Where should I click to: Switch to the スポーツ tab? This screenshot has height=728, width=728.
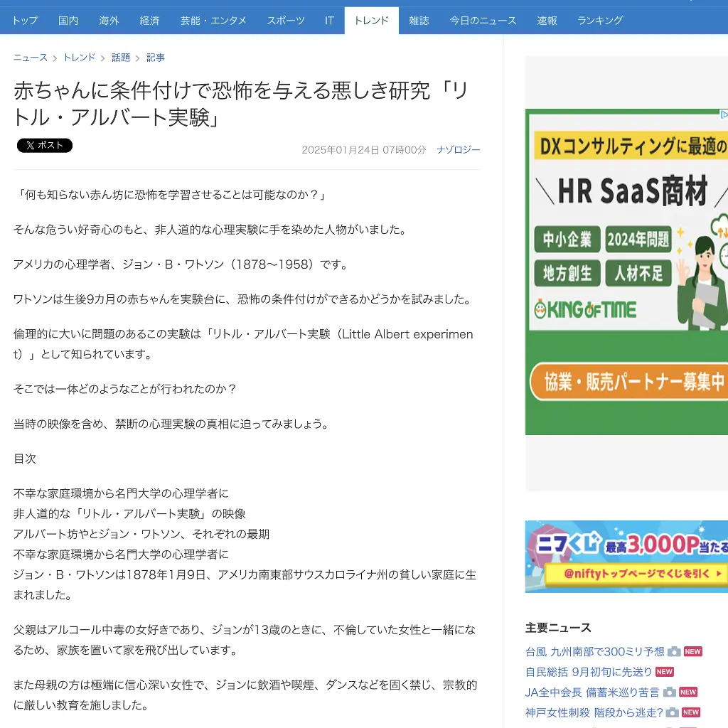tap(285, 21)
